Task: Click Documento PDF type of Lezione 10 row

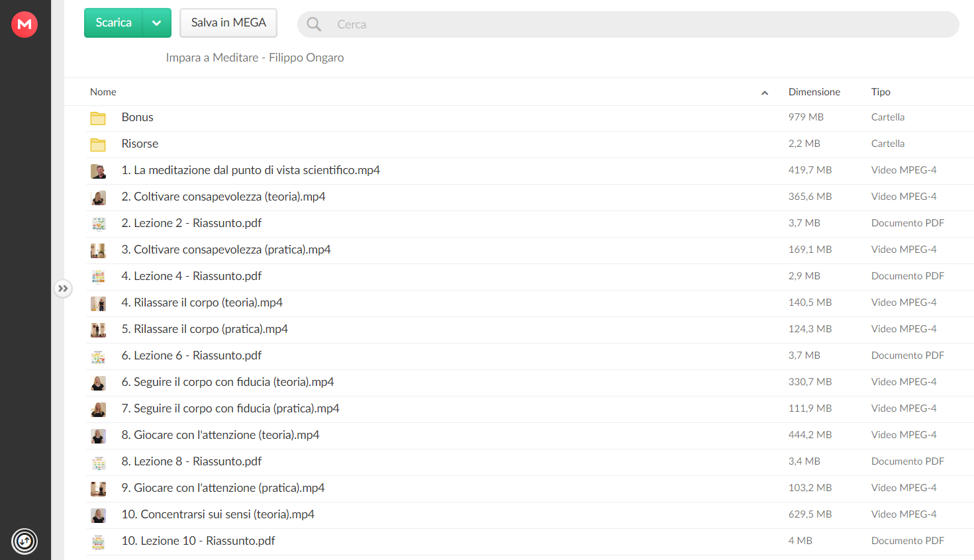Action: point(908,541)
